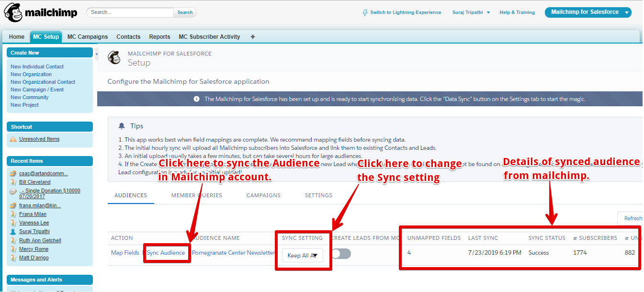Click the info icon in the blue banner

pyautogui.click(x=196, y=99)
